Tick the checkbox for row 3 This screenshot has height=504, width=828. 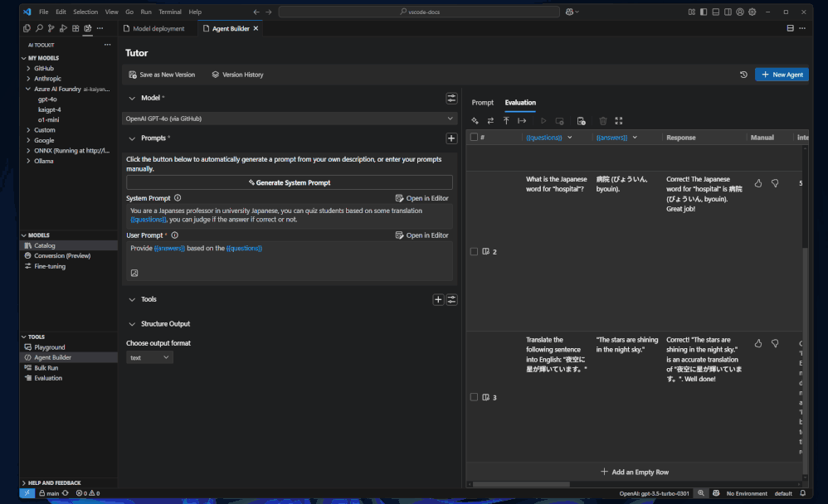click(474, 397)
